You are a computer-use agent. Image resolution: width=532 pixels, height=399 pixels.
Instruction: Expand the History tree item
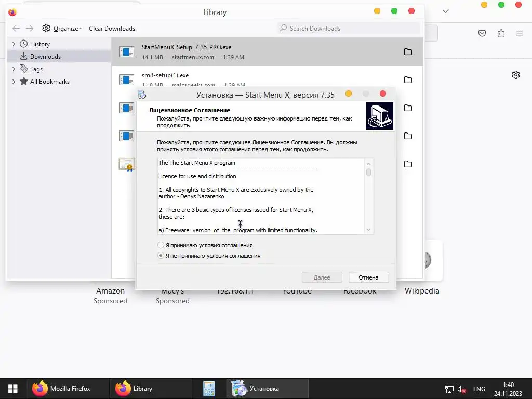[x=14, y=44]
